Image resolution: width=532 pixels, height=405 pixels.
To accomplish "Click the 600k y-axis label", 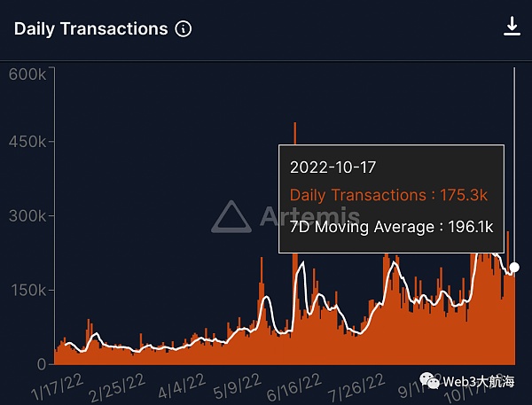I will coord(27,74).
